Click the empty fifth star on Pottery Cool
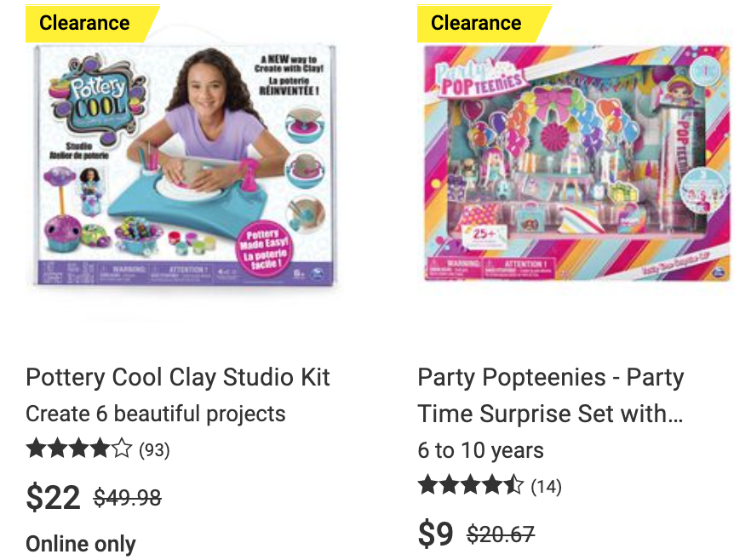The image size is (751, 560). tap(122, 449)
